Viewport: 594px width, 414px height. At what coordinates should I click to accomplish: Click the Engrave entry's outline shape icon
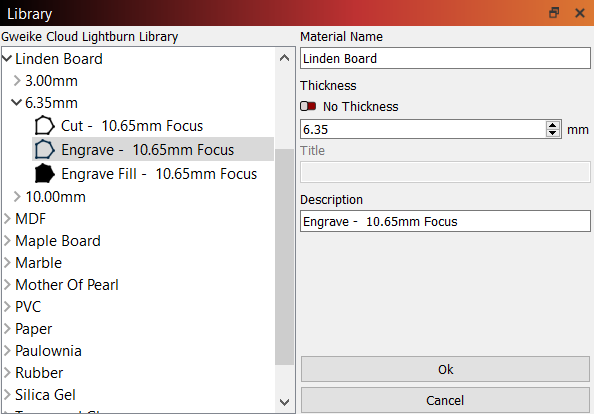[x=44, y=149]
